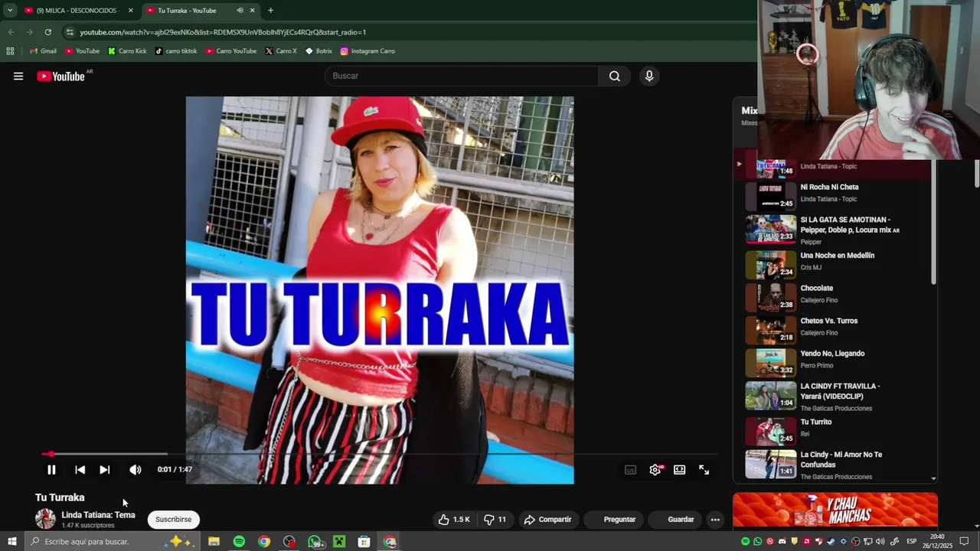Start voice search with the microphone icon

click(x=649, y=76)
